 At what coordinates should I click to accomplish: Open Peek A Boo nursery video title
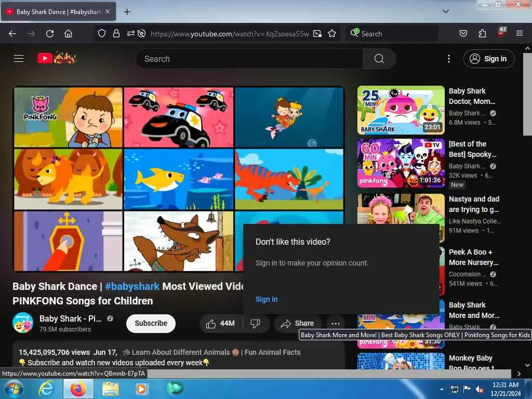click(473, 257)
